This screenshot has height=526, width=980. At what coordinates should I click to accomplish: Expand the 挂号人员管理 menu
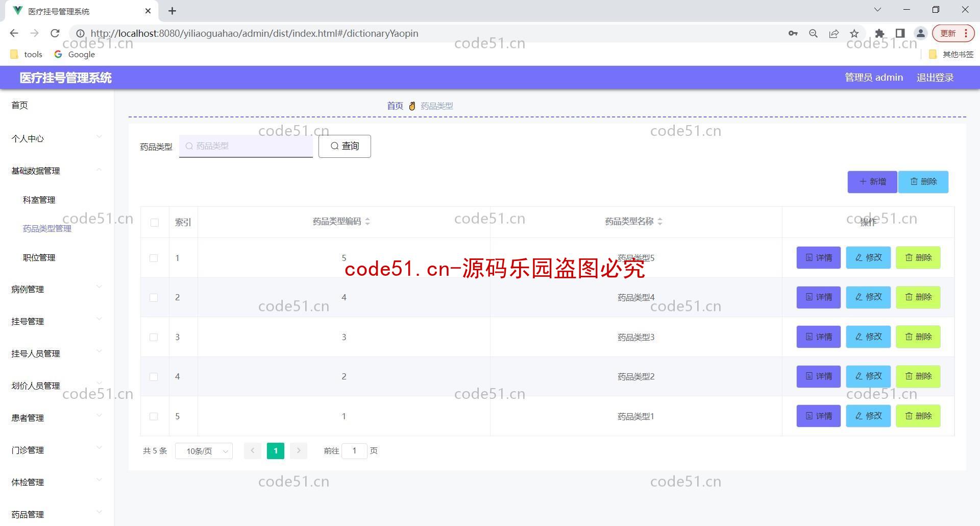pos(57,353)
